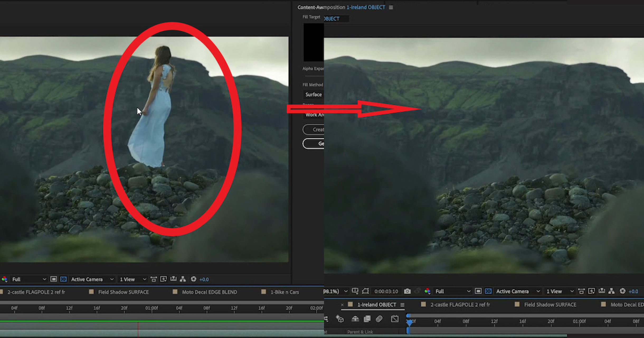Image resolution: width=644 pixels, height=338 pixels.
Task: Click the Create Reference Frame button
Action: [314, 129]
